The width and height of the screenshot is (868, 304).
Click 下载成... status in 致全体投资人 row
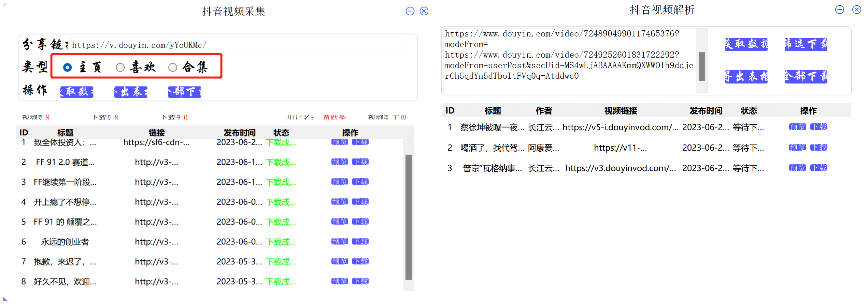281,142
